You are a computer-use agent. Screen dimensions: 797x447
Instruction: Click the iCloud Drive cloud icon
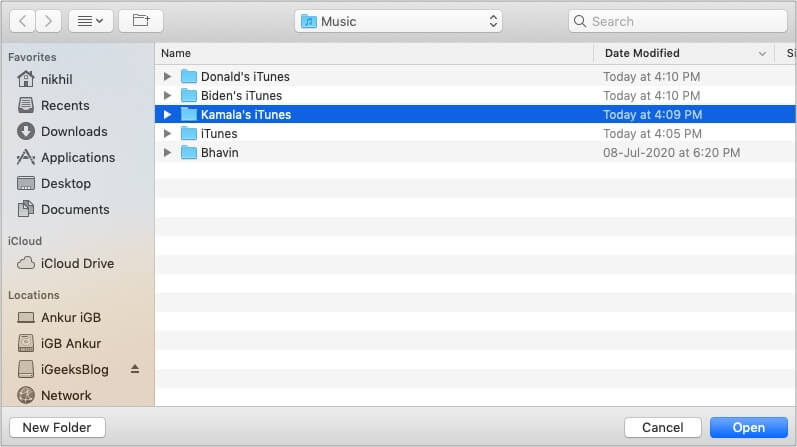pos(26,263)
